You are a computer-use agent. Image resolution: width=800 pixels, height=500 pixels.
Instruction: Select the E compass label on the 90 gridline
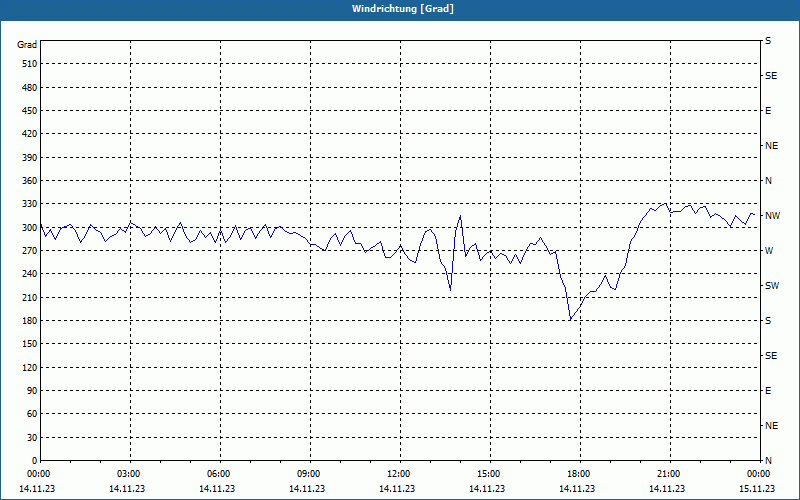pyautogui.click(x=768, y=391)
